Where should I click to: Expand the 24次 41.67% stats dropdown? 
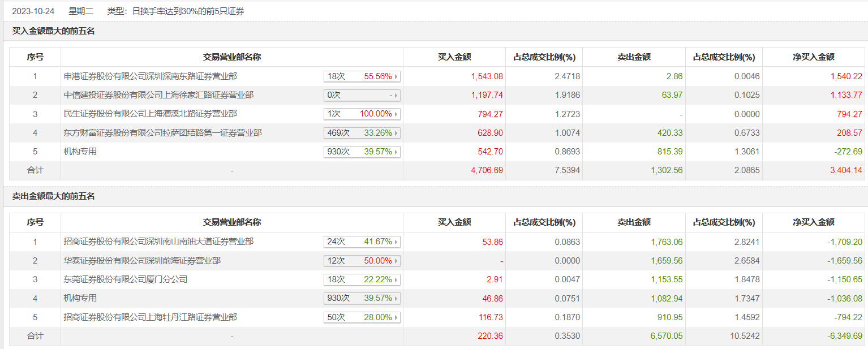click(x=396, y=242)
